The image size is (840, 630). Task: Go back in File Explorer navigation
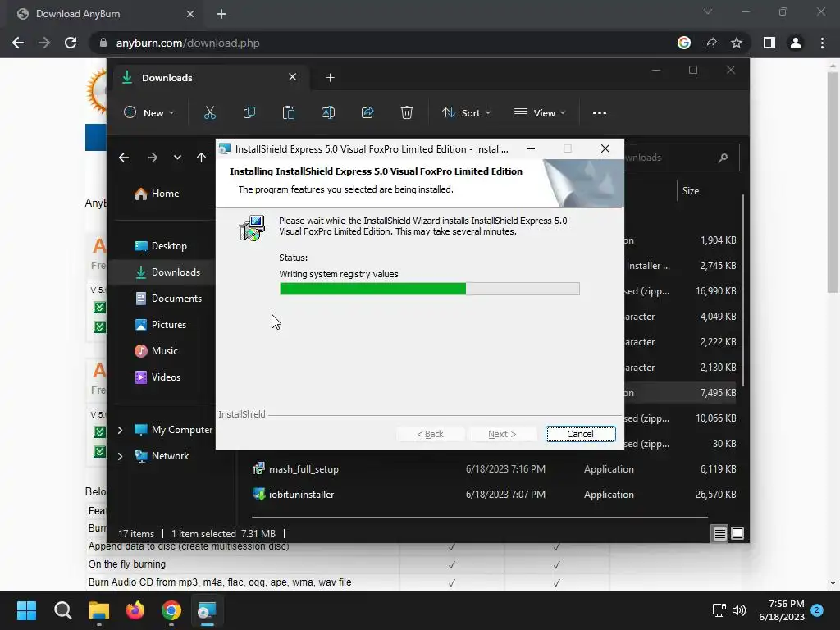pos(124,157)
